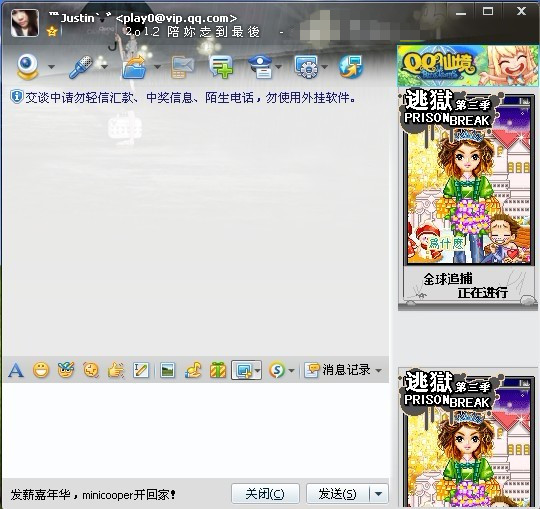The height and width of the screenshot is (509, 540).
Task: Click the lower 逃獄 Prison Break QQ show
Action: pos(468,438)
